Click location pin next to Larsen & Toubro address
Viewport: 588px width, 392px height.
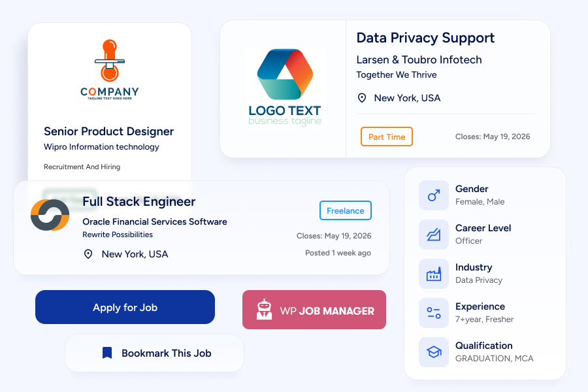(362, 98)
